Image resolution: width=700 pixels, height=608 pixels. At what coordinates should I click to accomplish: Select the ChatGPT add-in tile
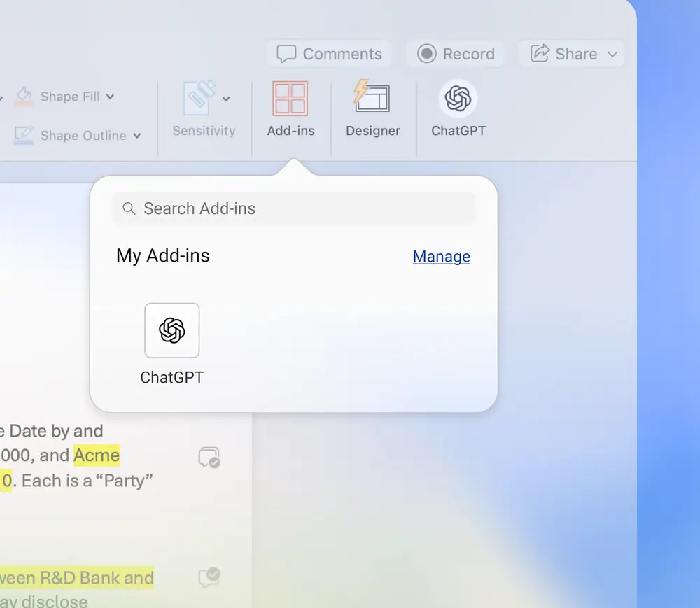[172, 330]
